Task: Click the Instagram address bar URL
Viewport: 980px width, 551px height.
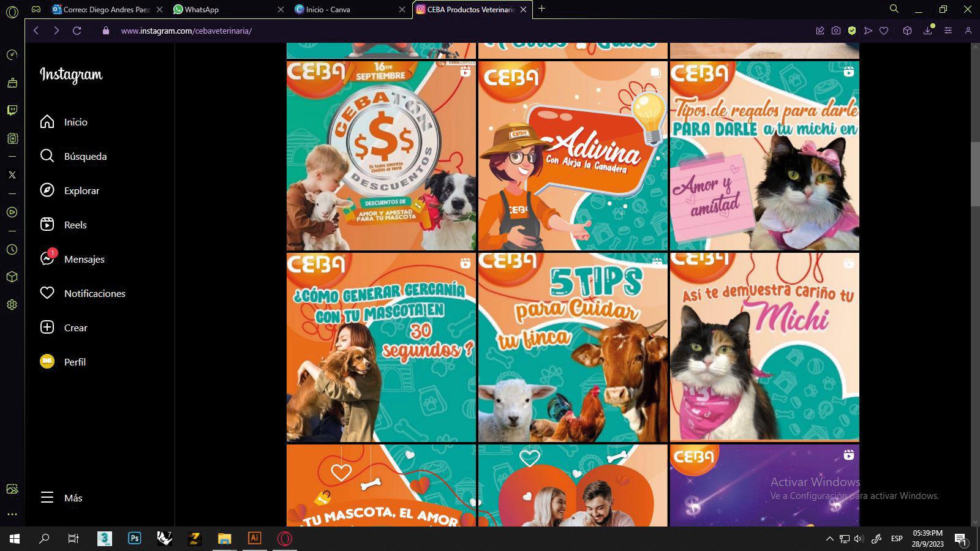Action: tap(186, 31)
